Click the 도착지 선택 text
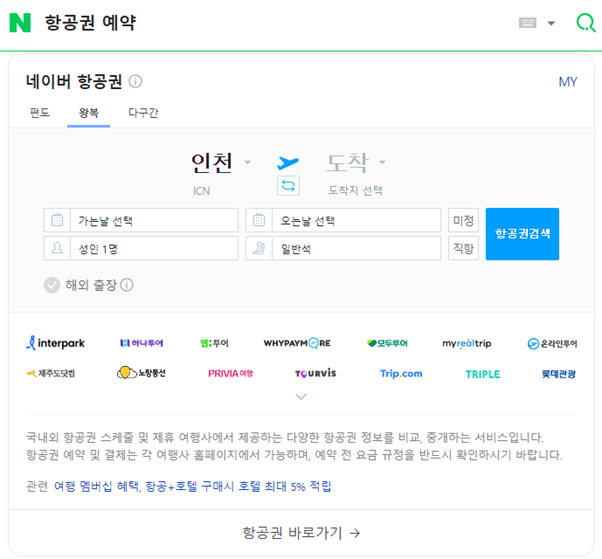The width and height of the screenshot is (602, 559). click(x=355, y=190)
